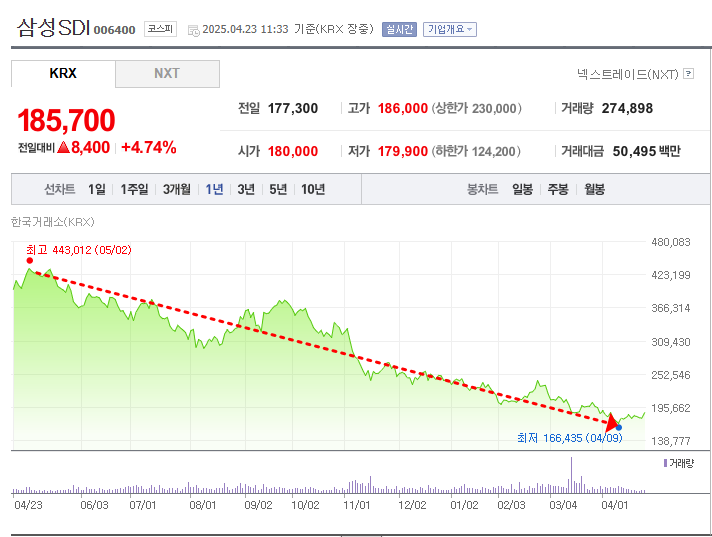Switch to 일봉 candle chart

click(x=522, y=189)
